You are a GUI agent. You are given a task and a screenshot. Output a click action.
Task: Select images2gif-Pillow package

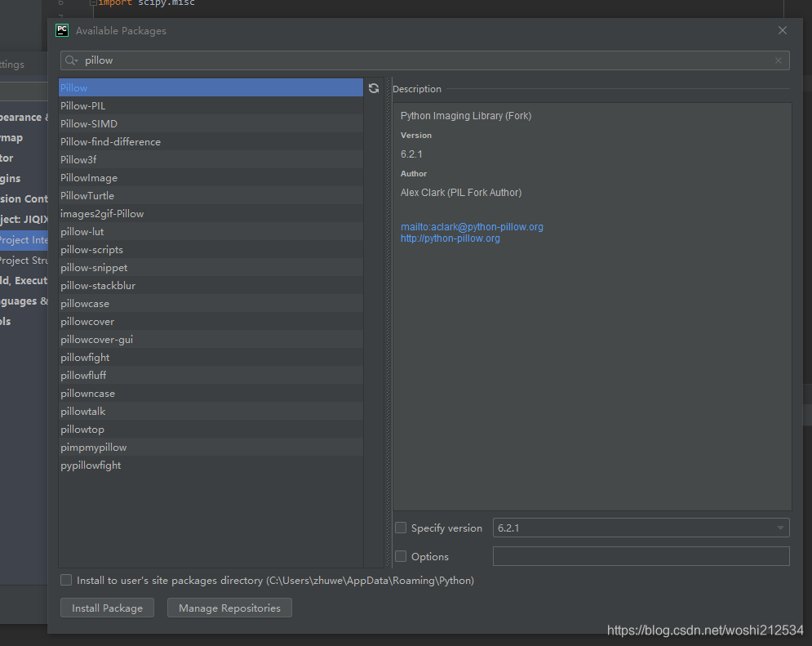click(211, 213)
